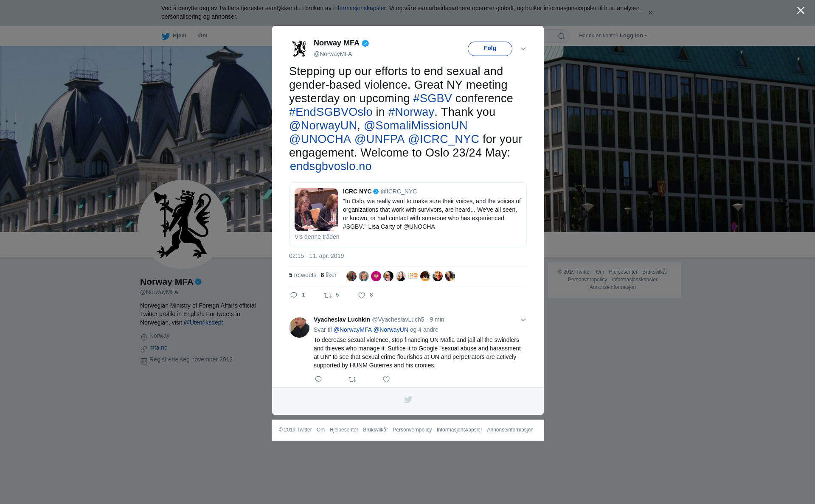Reply to Norway MFA's main tweet
Image resolution: width=815 pixels, height=504 pixels.
[294, 295]
